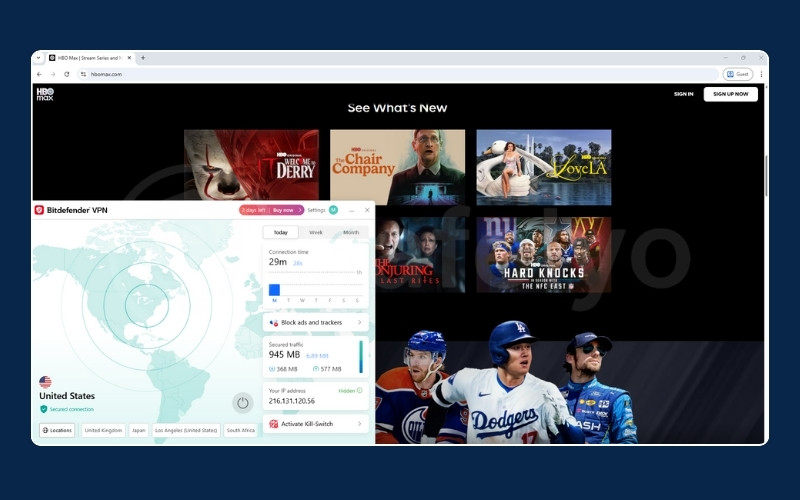Screen dimensions: 800x500
Task: Toggle the VPN power button
Action: pyautogui.click(x=243, y=403)
